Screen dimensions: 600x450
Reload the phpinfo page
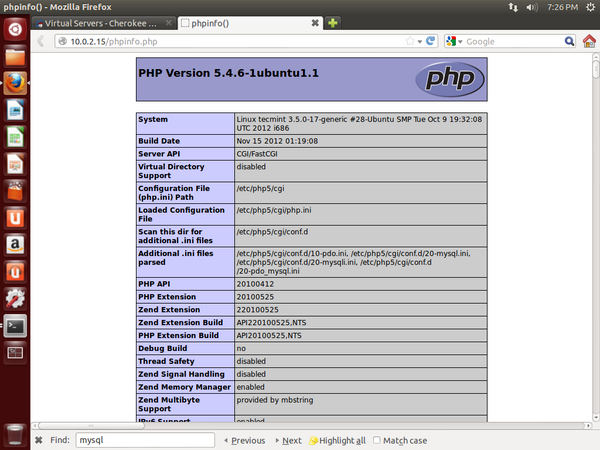[431, 41]
